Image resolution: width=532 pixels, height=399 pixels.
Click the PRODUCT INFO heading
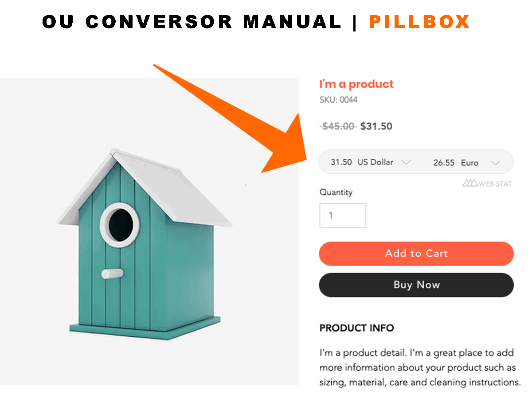point(356,328)
